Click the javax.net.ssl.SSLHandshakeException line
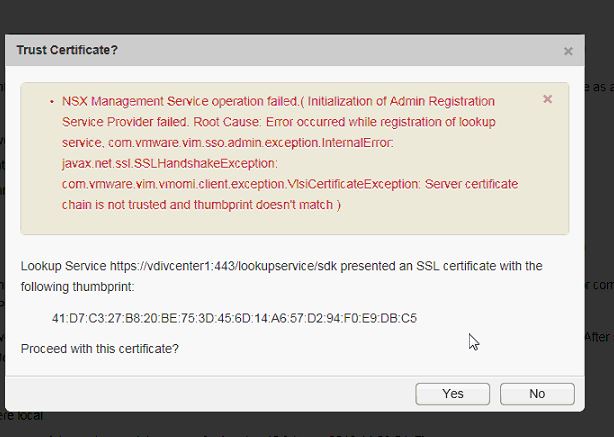Screen dimensions: 614x437 point(170,163)
